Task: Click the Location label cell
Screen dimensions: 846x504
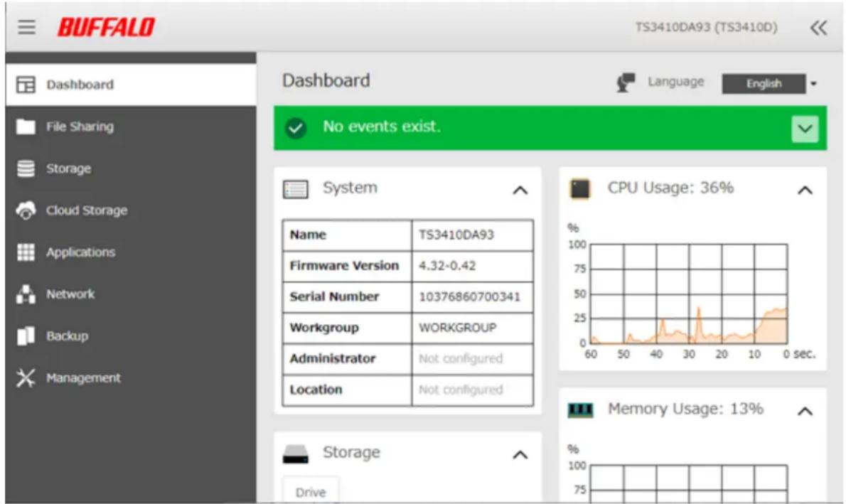Action: (347, 390)
